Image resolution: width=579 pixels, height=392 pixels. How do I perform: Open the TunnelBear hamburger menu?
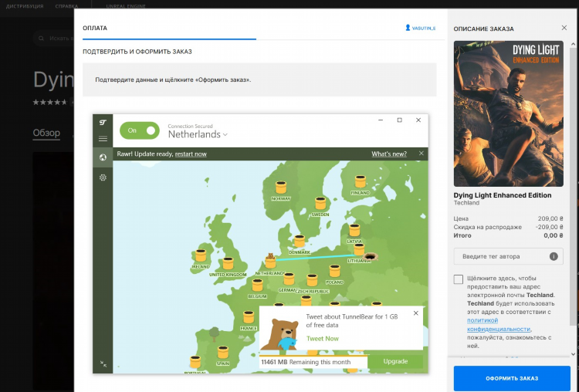tap(103, 139)
